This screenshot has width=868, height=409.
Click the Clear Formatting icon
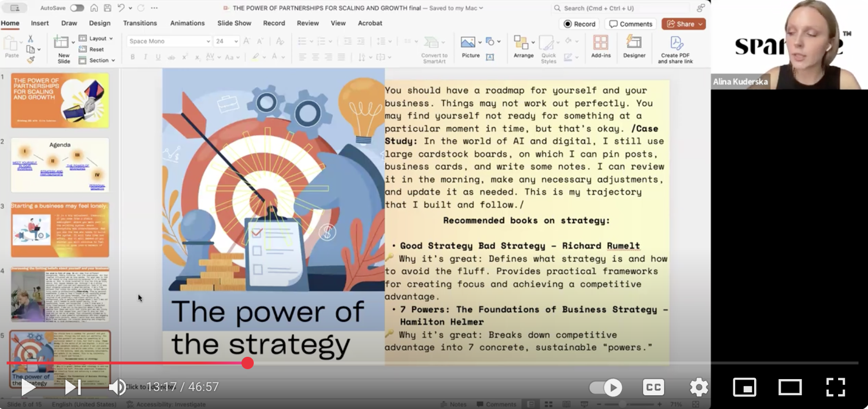click(x=280, y=41)
